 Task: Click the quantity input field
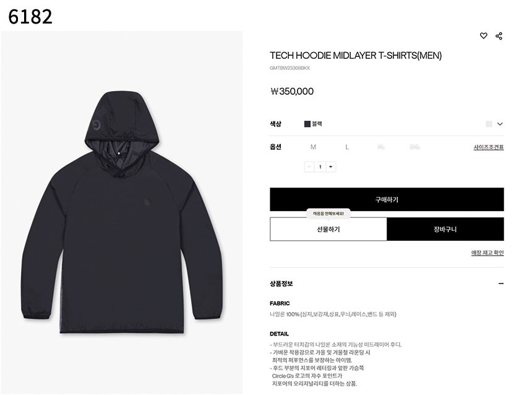point(320,167)
